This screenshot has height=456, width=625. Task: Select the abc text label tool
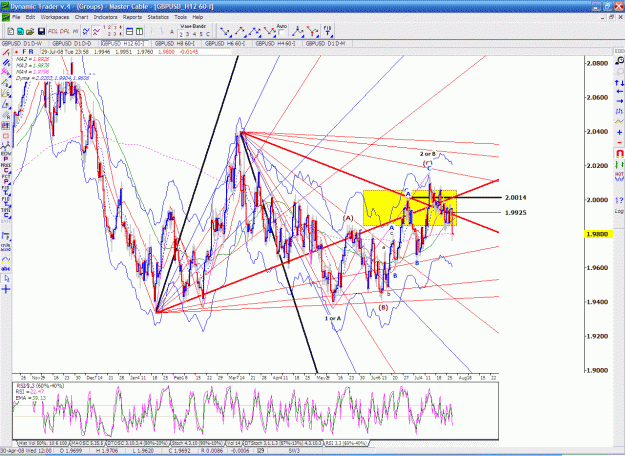point(6,269)
